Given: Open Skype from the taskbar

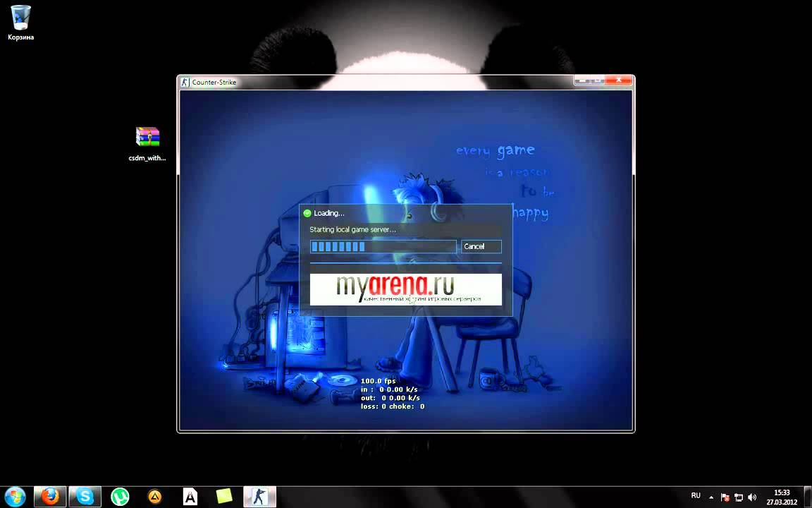Looking at the screenshot, I should click(85, 497).
